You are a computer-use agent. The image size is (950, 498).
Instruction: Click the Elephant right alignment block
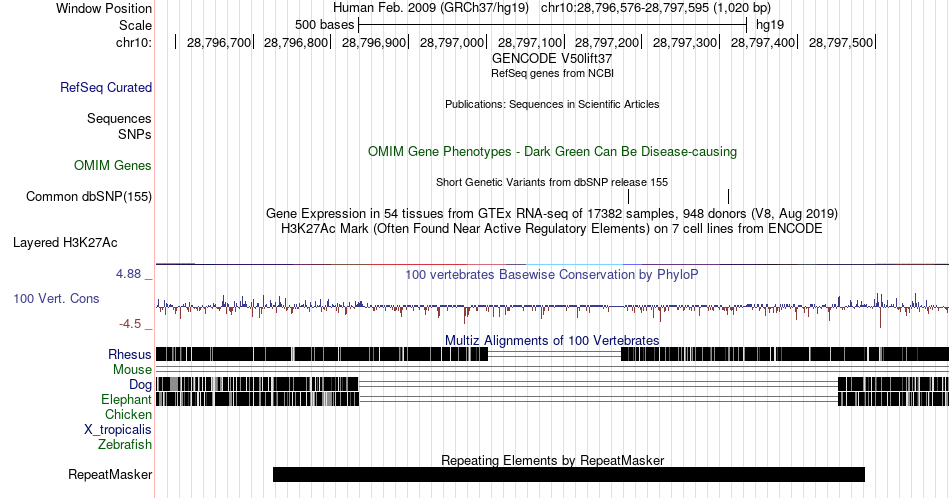[894, 399]
